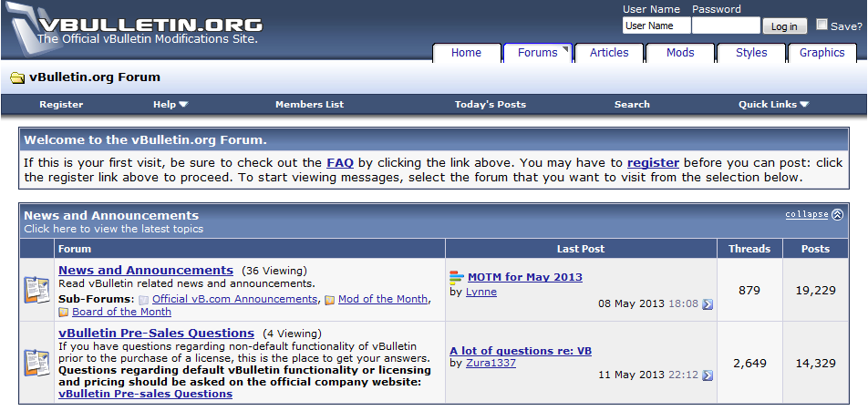Click the colored post icon beside MOTM for May 2013
The width and height of the screenshot is (868, 411).
(457, 277)
